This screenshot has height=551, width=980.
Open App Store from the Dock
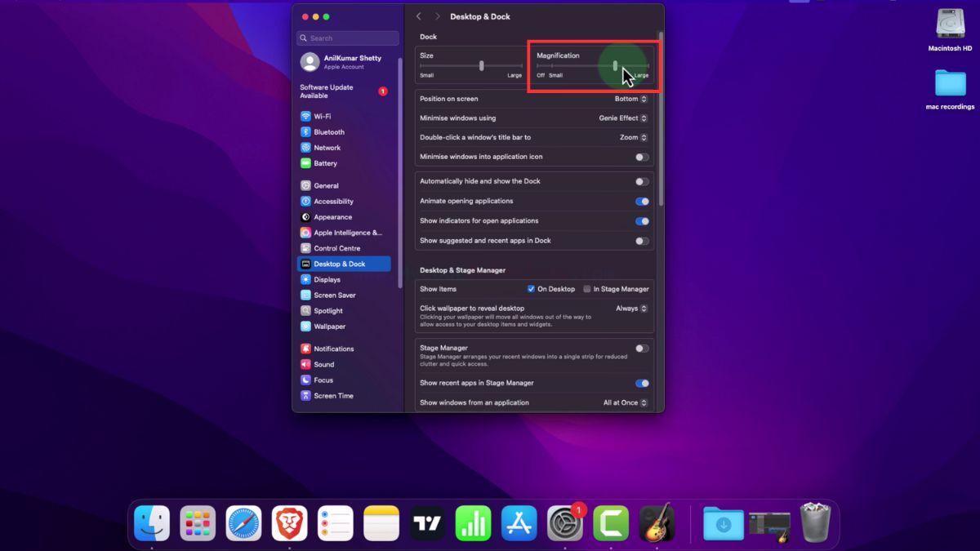(519, 523)
